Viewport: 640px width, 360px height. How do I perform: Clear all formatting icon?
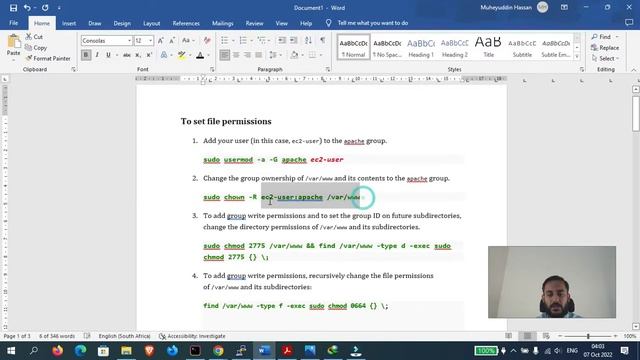[x=207, y=40]
